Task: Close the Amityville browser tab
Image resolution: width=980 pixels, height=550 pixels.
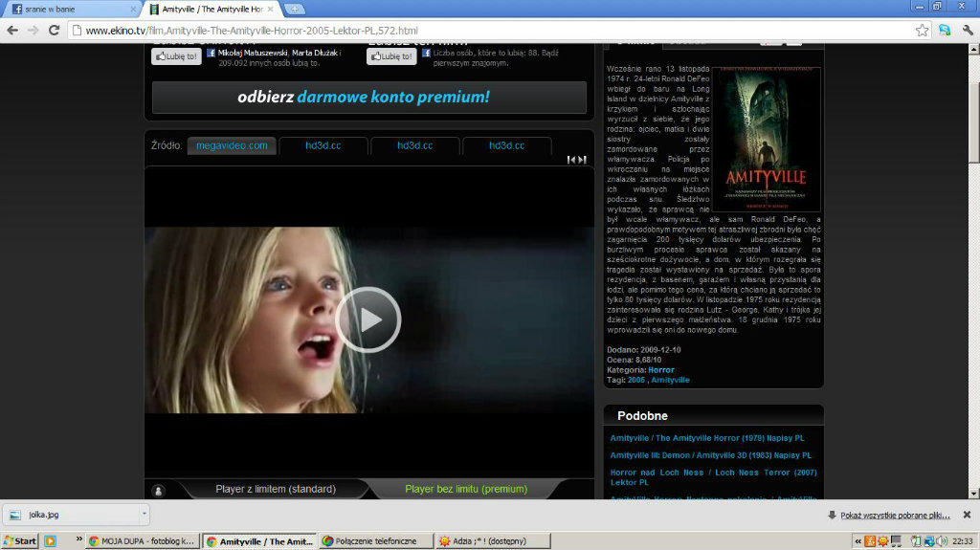Action: [x=270, y=10]
